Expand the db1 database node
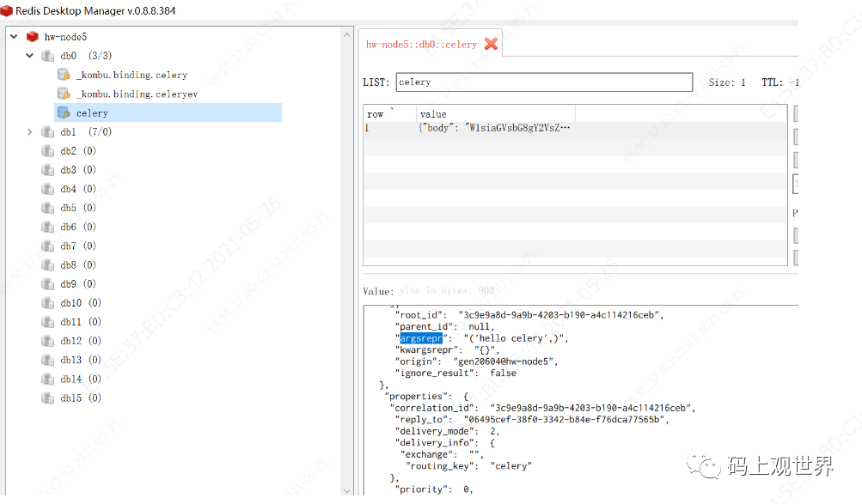 click(30, 131)
